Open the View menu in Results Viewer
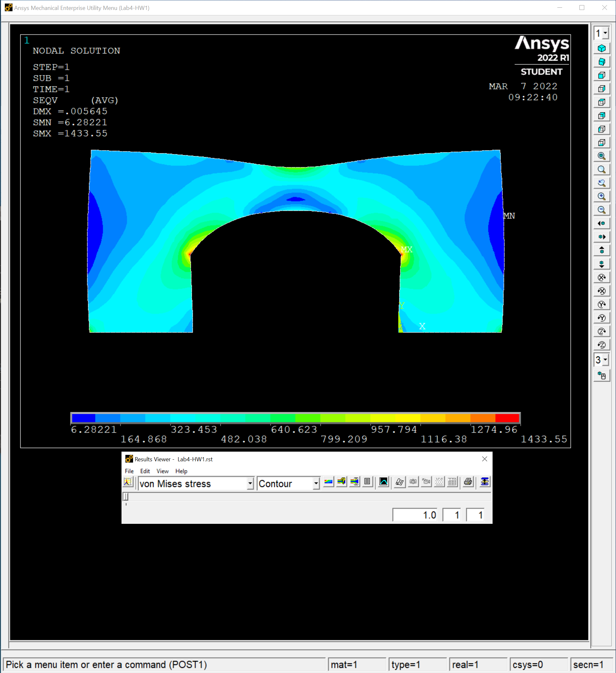 163,471
